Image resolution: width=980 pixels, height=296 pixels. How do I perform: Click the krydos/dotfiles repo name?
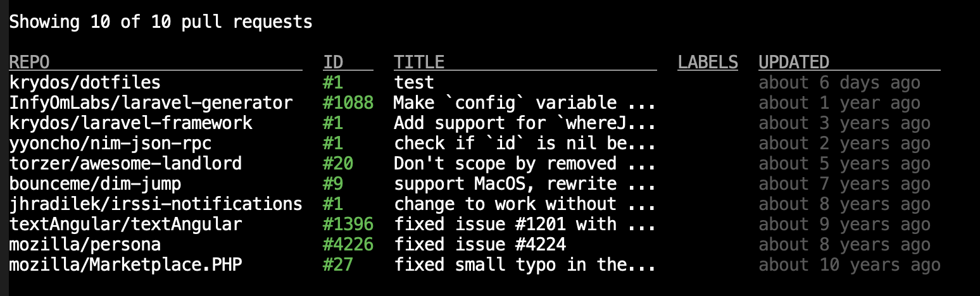(x=85, y=83)
